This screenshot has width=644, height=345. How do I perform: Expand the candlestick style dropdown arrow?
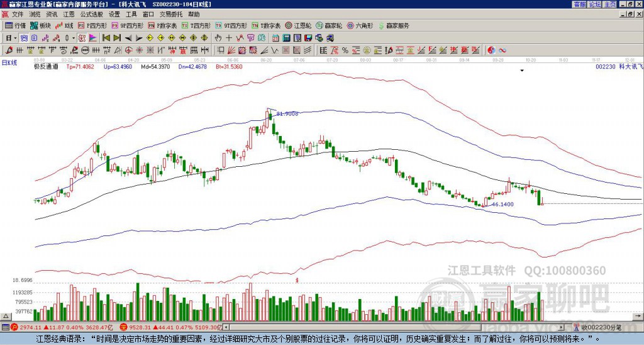pyautogui.click(x=74, y=38)
